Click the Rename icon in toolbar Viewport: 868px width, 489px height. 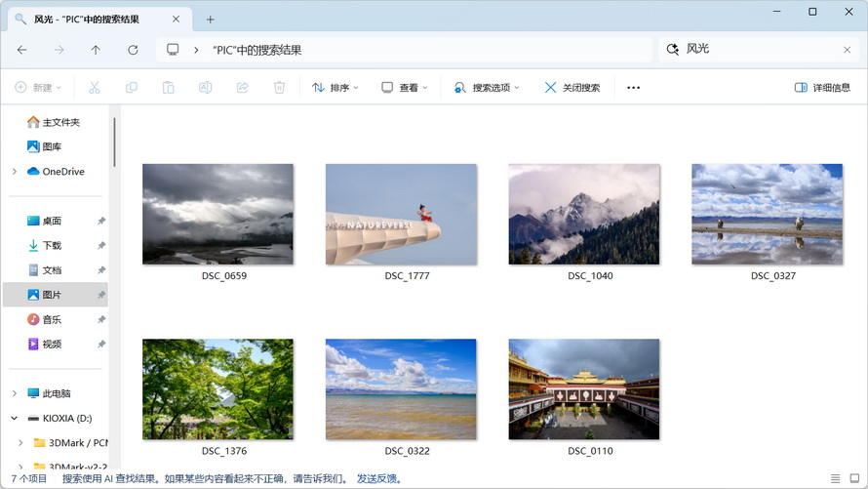[x=205, y=88]
